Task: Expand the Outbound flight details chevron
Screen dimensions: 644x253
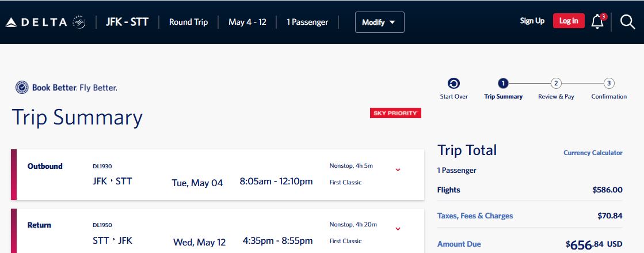Action: tap(398, 169)
